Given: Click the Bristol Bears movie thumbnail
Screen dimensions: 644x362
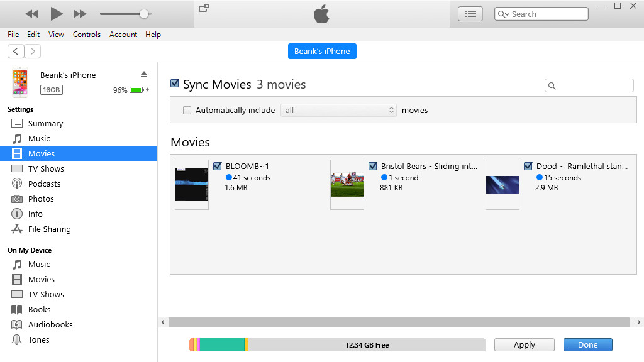Looking at the screenshot, I should pos(347,185).
